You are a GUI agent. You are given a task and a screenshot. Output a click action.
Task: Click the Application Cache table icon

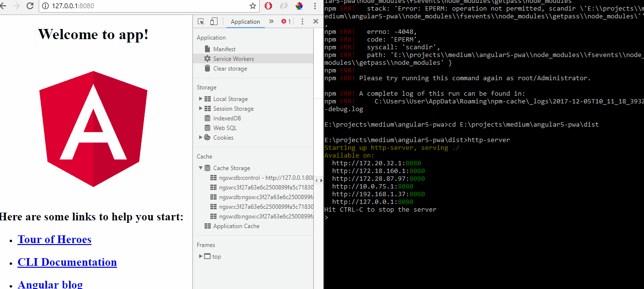pyautogui.click(x=207, y=226)
